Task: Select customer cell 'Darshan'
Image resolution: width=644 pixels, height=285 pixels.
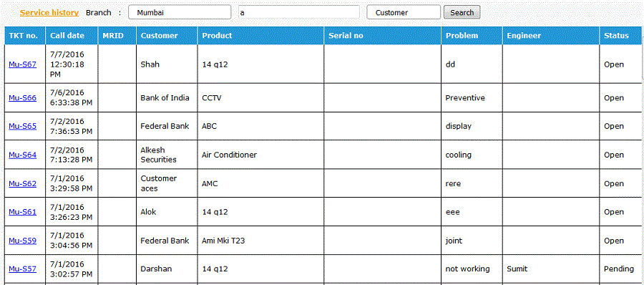Action: coord(167,269)
